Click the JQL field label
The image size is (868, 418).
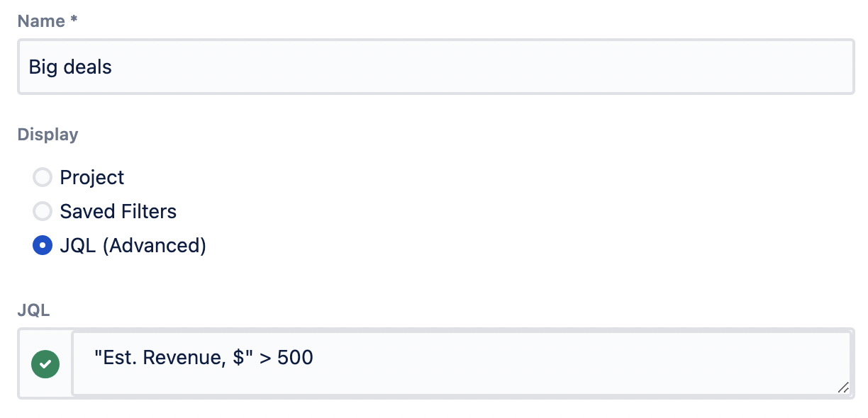tap(33, 310)
